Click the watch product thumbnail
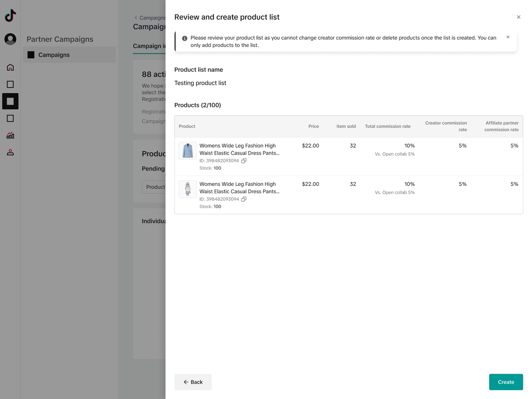This screenshot has height=399, width=532. click(x=187, y=189)
